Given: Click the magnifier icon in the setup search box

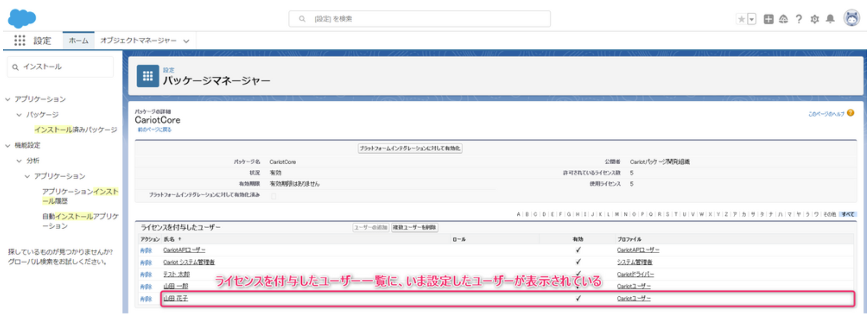Looking at the screenshot, I should click(x=302, y=19).
